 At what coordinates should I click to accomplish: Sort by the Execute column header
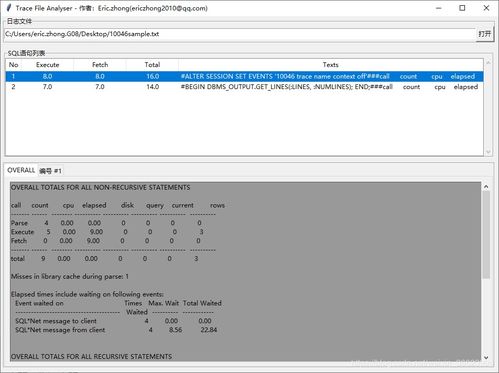[47, 65]
